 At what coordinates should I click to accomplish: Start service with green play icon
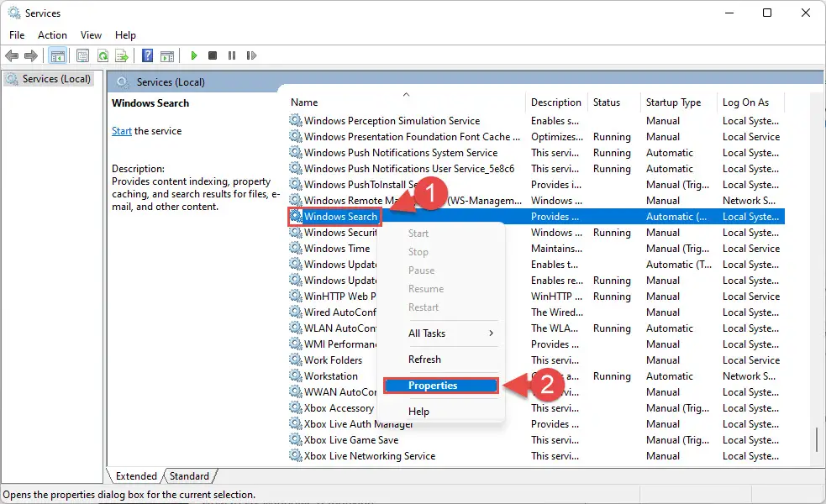pos(194,55)
